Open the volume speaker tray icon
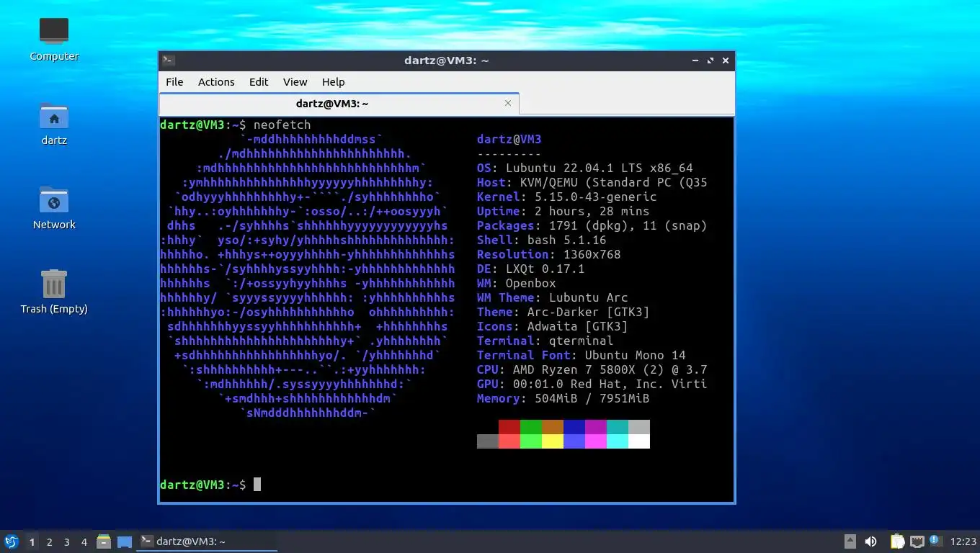The height and width of the screenshot is (553, 980). 870,541
